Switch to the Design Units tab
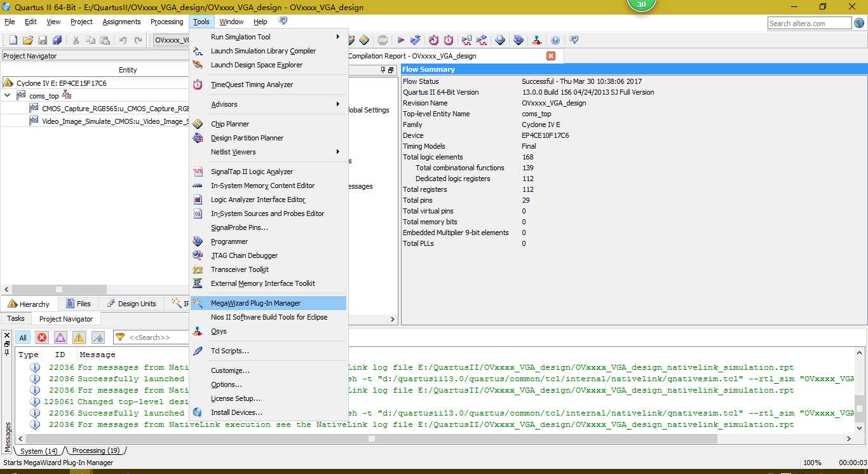Screen dimensions: 868x474 [x=132, y=304]
